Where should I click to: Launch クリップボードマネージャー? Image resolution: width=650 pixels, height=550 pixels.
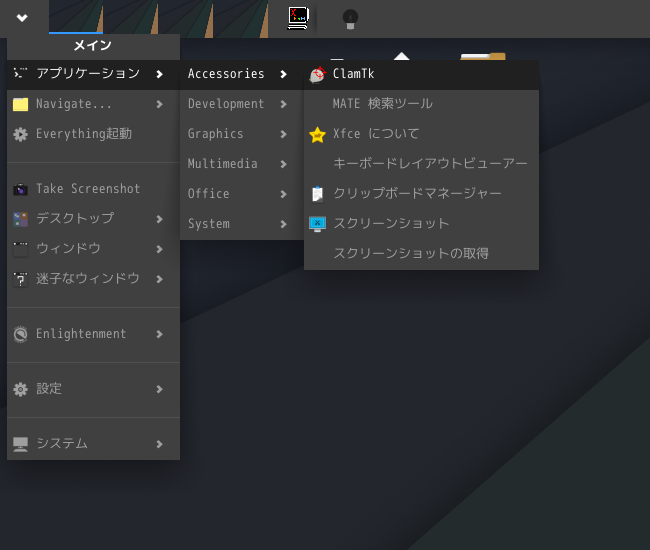422,194
